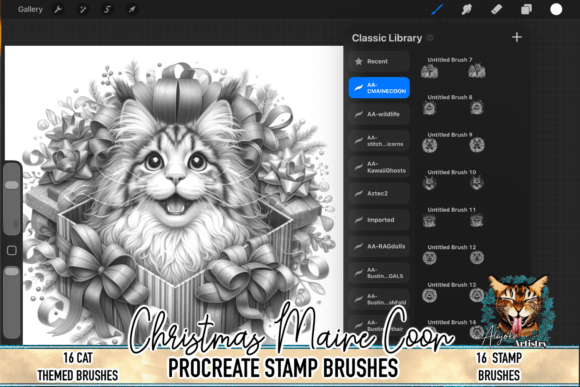Tap the square modify button on sidebar

pyautogui.click(x=12, y=250)
